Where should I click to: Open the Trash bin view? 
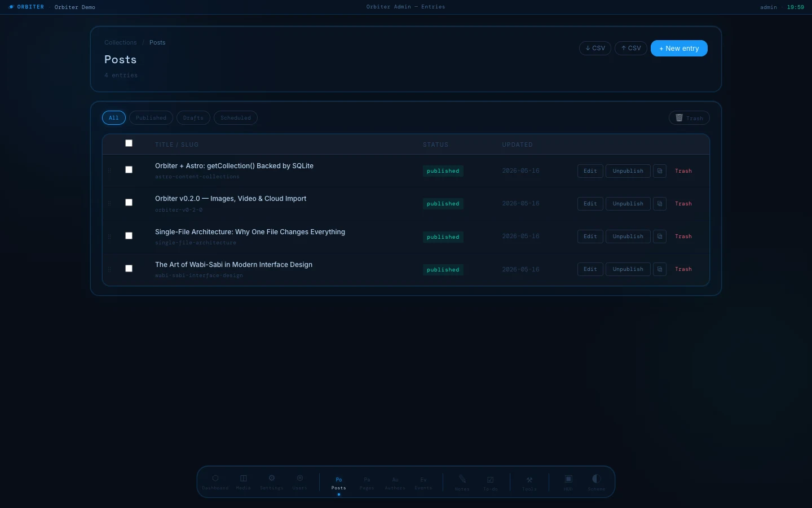pos(689,118)
